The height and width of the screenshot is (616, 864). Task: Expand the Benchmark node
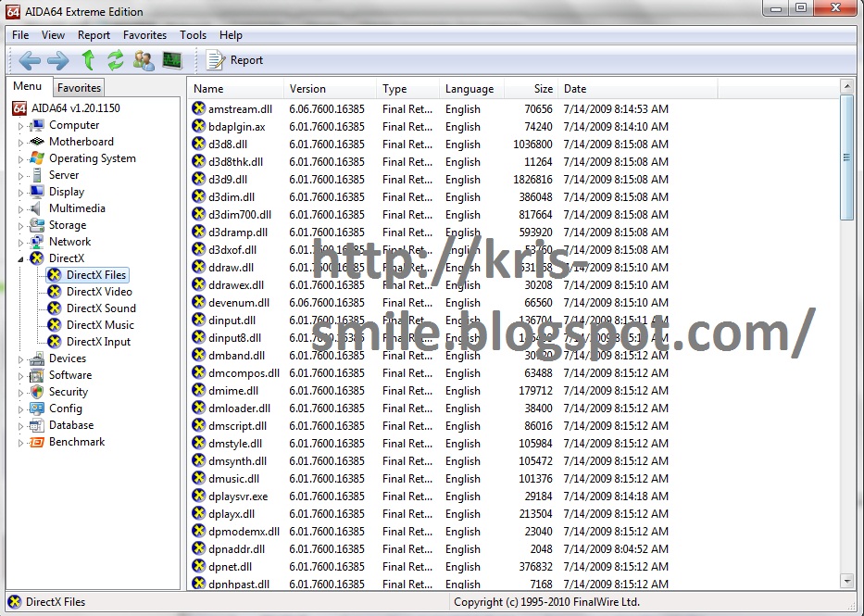tap(20, 443)
